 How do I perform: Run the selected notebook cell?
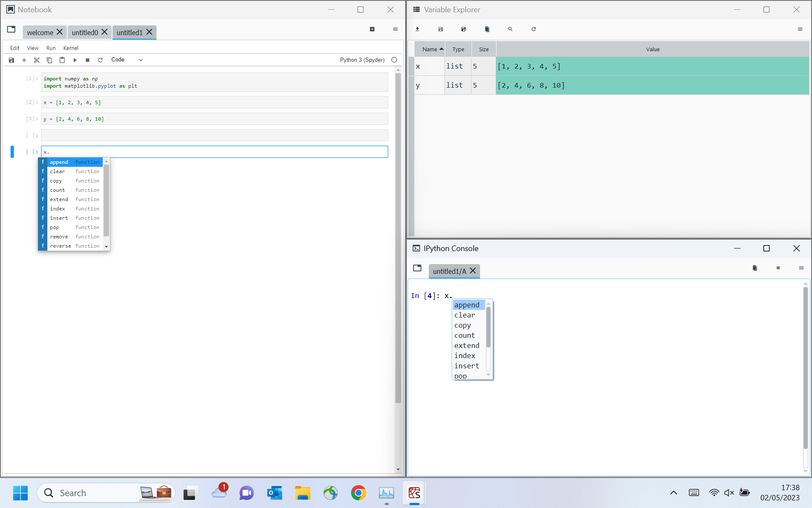(x=75, y=60)
